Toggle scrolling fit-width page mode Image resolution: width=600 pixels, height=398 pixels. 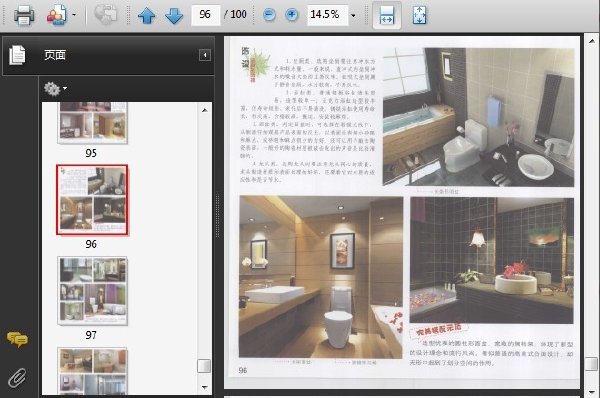(387, 15)
